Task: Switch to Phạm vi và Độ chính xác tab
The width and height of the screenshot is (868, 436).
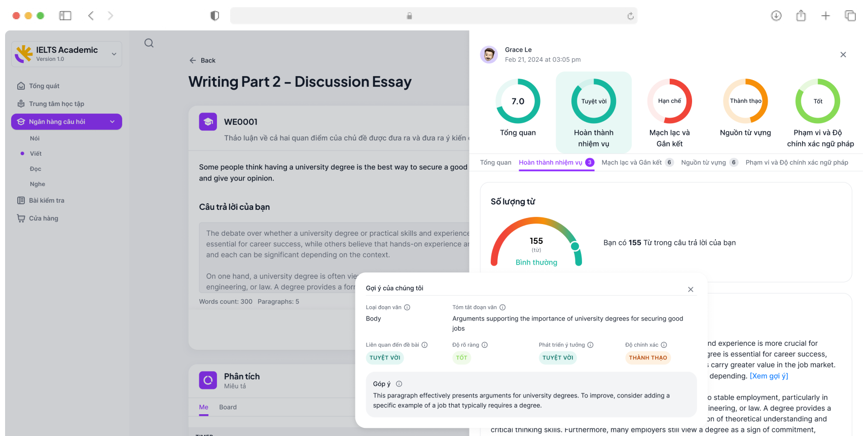Action: 797,162
